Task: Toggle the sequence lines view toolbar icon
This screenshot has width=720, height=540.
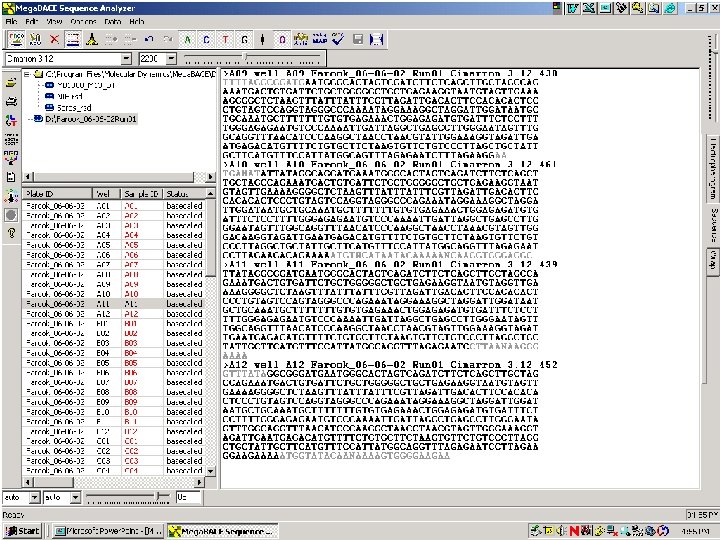Action: [73, 39]
